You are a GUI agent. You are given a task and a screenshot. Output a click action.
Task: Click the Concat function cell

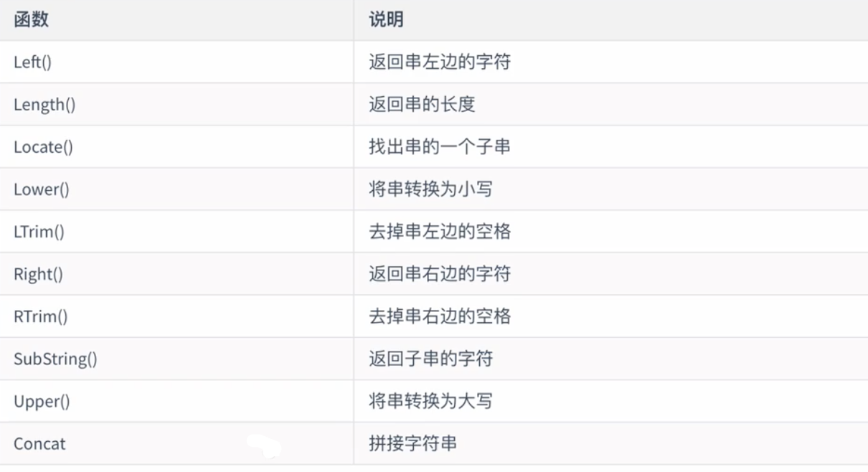tap(39, 443)
